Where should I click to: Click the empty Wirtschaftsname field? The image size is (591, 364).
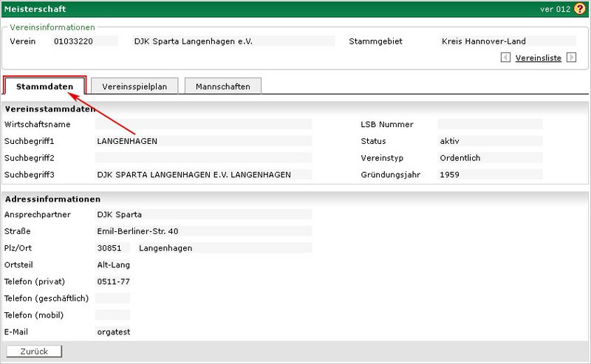[x=203, y=125]
